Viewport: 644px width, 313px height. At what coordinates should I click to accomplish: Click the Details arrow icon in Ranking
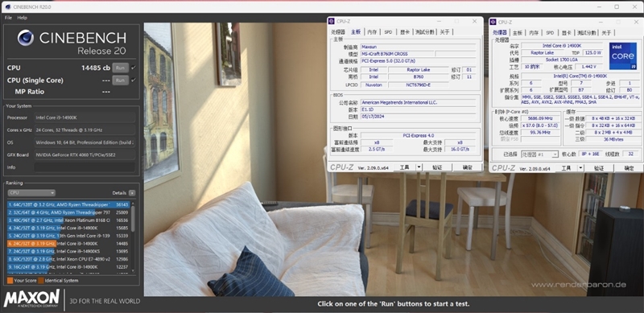132,193
